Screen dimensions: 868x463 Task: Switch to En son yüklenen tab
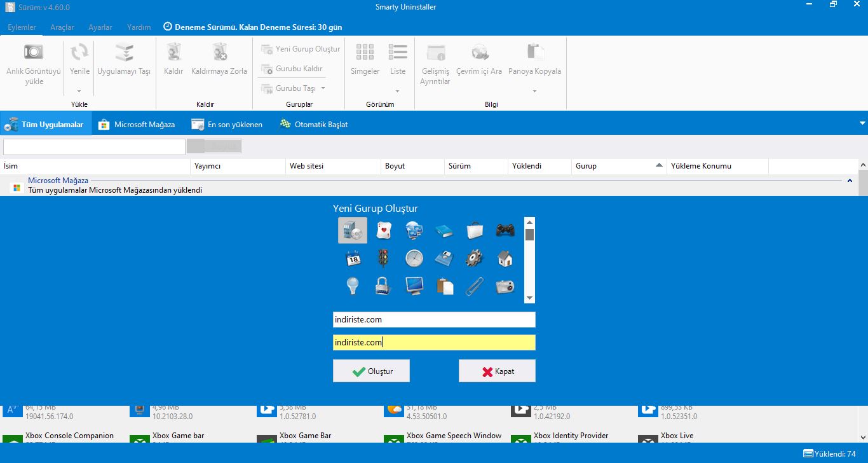(x=227, y=124)
